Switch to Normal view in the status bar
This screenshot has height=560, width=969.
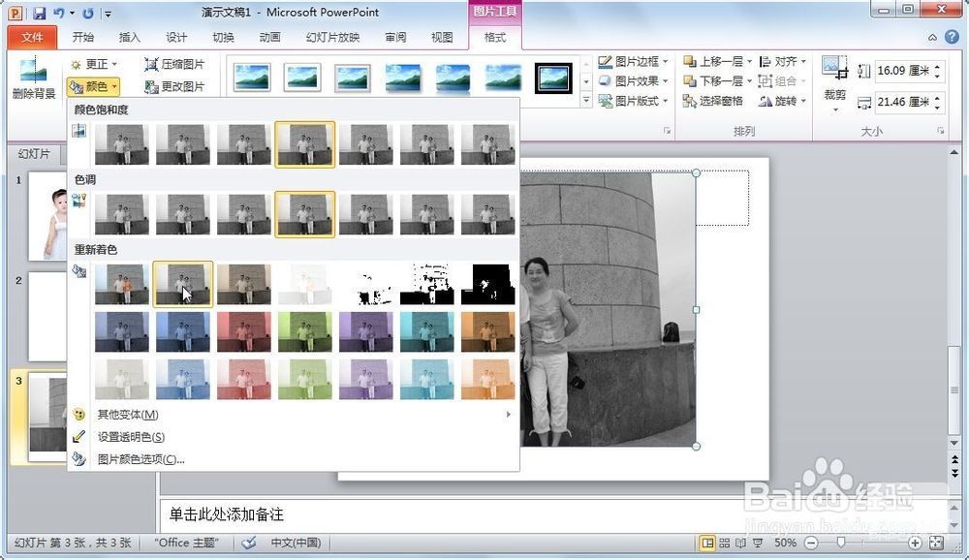pyautogui.click(x=708, y=544)
